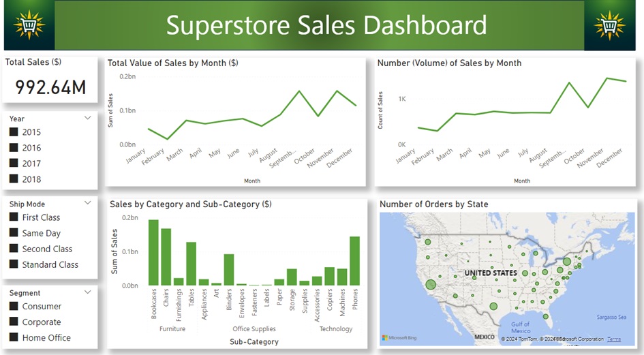Tick the 2018 year checkbox
Viewport: 644px width, 355px height.
[x=14, y=179]
